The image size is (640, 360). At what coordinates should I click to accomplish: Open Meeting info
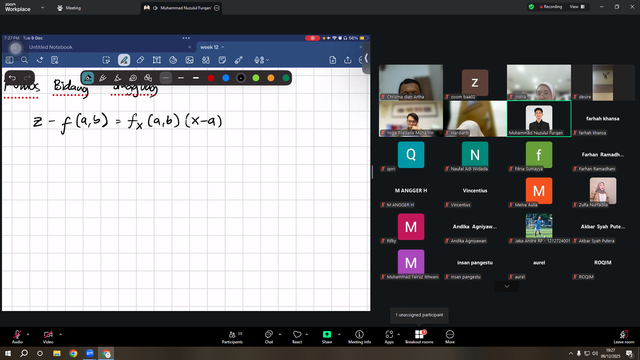[359, 336]
